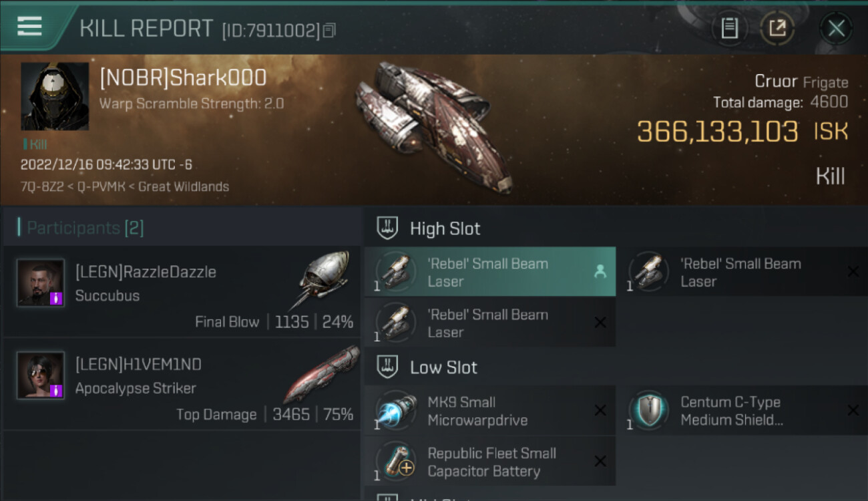Select Republic Fleet Small Capacitor Battery icon
Screen dimensions: 868x501
tap(397, 462)
